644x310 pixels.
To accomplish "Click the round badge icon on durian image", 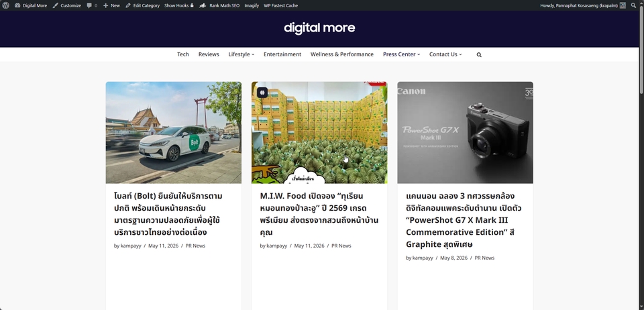I will (262, 93).
